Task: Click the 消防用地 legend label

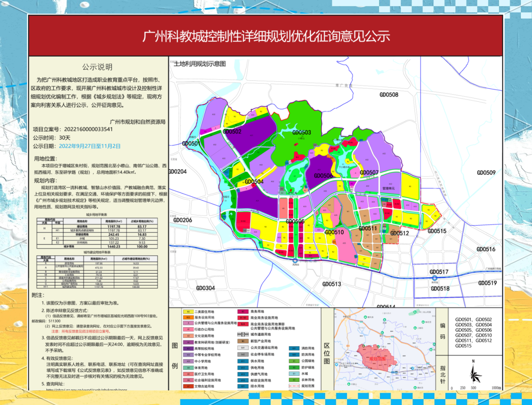Action: (x=308, y=348)
